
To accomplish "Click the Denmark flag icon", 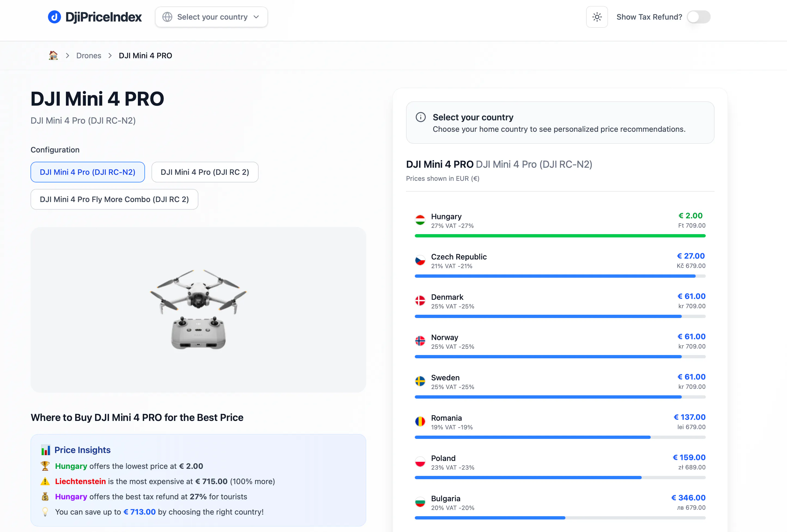I will (420, 301).
